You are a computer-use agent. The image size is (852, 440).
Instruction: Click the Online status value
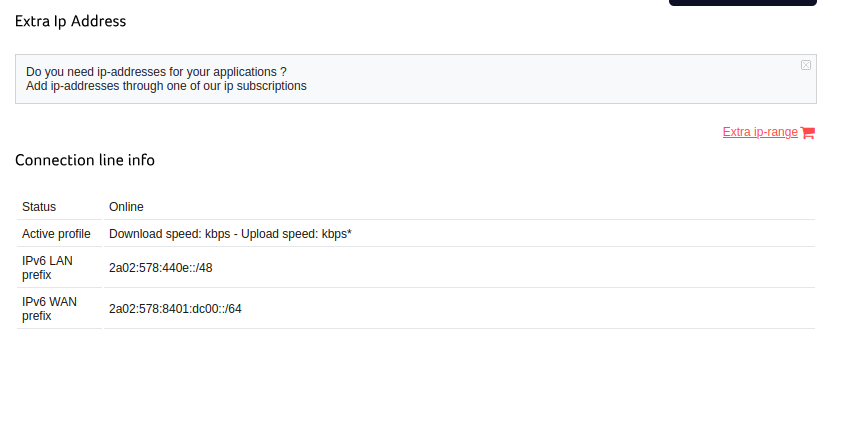(126, 207)
